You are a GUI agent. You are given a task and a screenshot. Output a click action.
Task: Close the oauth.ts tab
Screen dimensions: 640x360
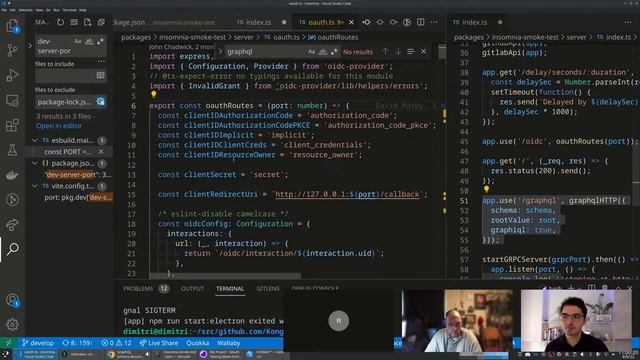pyautogui.click(x=351, y=22)
